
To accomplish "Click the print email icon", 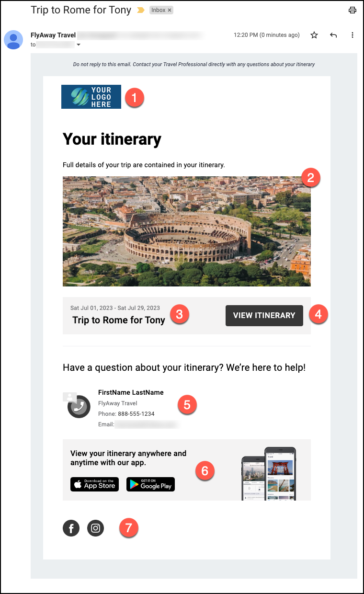I will (353, 10).
